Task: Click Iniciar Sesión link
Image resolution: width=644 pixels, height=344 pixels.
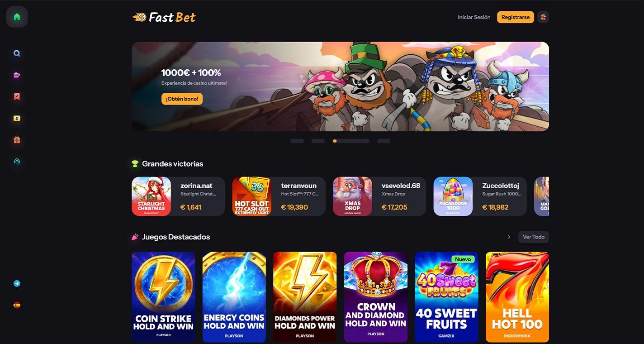Action: click(x=474, y=17)
